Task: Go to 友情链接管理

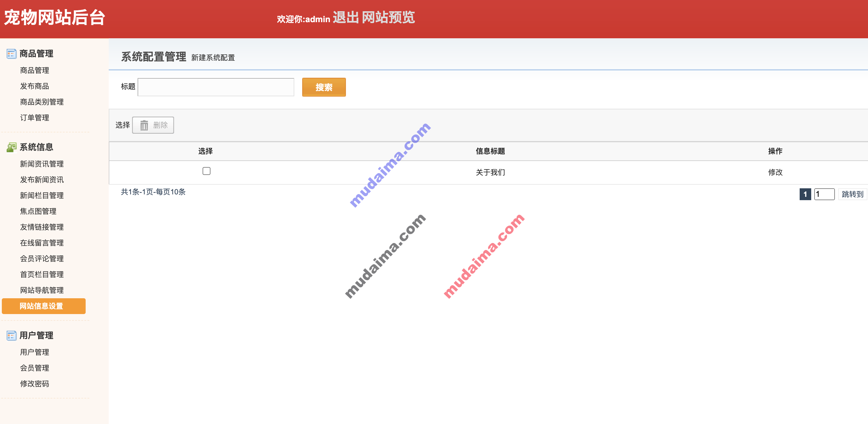Action: pyautogui.click(x=42, y=227)
